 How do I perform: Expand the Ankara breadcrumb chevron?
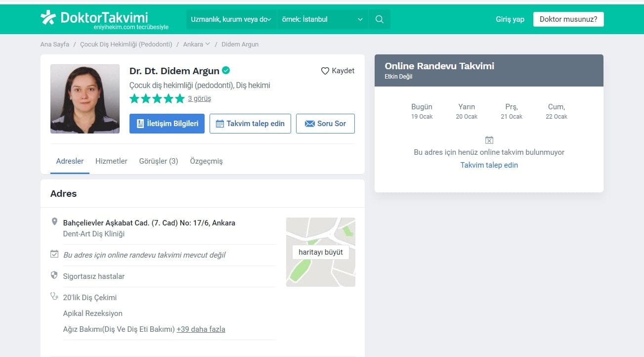208,44
